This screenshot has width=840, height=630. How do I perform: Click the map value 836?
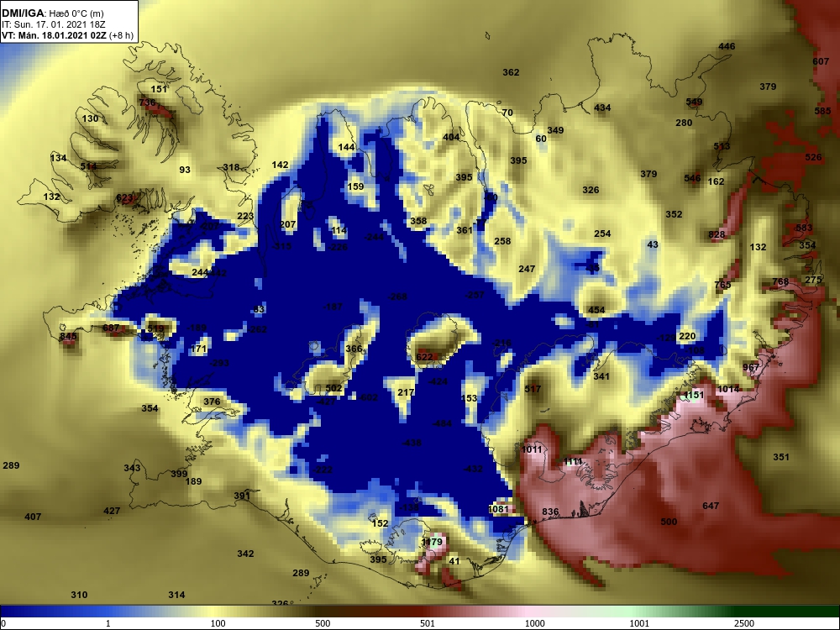pyautogui.click(x=550, y=512)
